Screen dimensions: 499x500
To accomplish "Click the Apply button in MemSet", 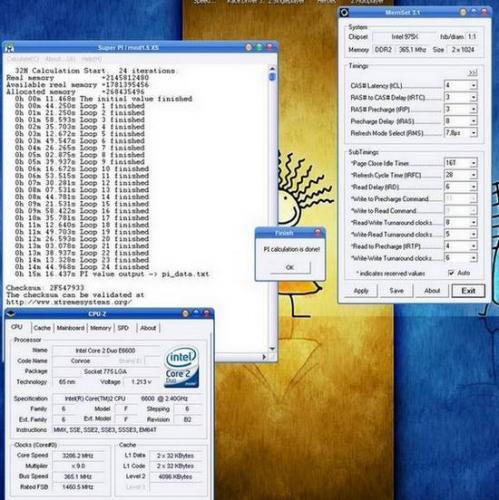I will [361, 291].
